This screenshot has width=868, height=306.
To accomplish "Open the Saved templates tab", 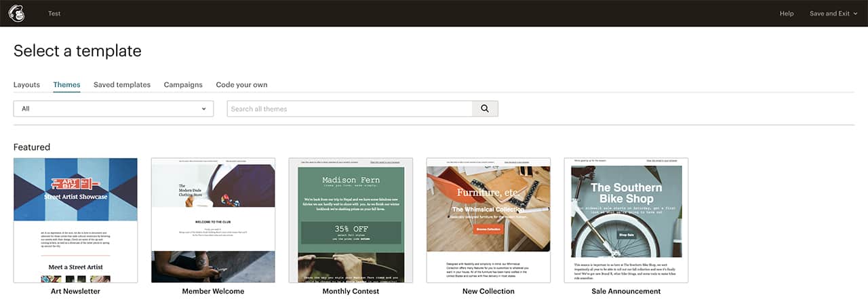I will pos(122,85).
